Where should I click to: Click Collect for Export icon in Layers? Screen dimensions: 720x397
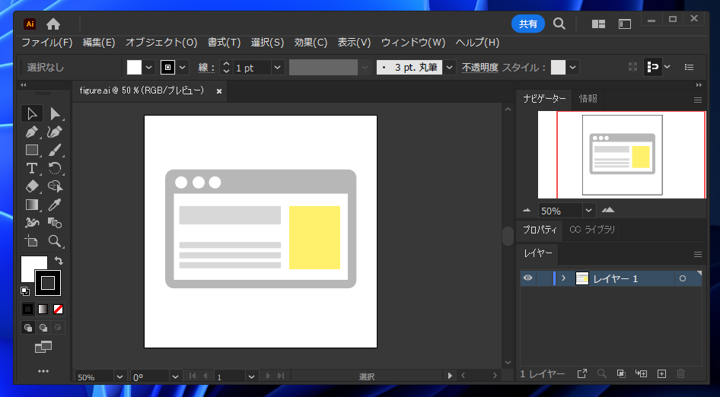582,374
